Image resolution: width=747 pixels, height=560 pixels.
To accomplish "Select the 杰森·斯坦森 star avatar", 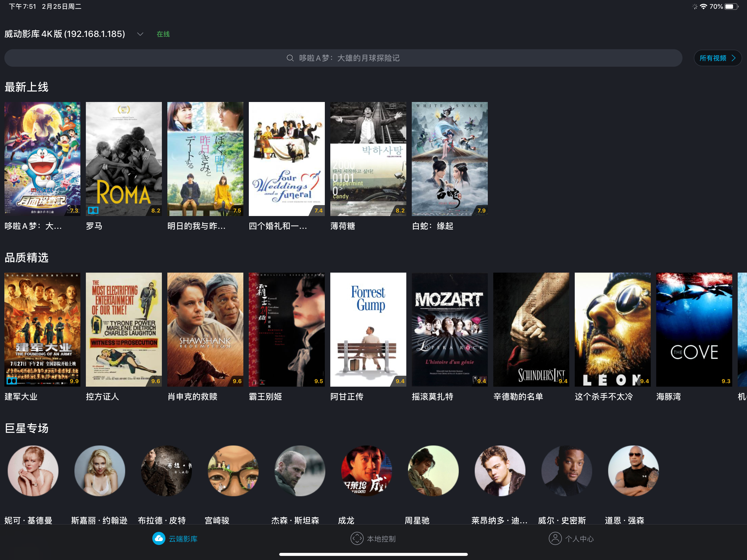I will pos(300,471).
